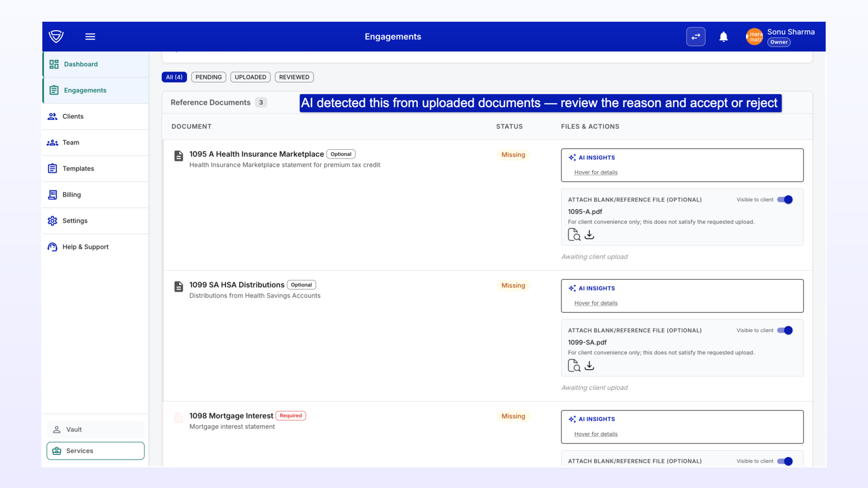This screenshot has height=488, width=868.
Task: Click the 1098 Mortgage Interest title
Action: coord(231,416)
